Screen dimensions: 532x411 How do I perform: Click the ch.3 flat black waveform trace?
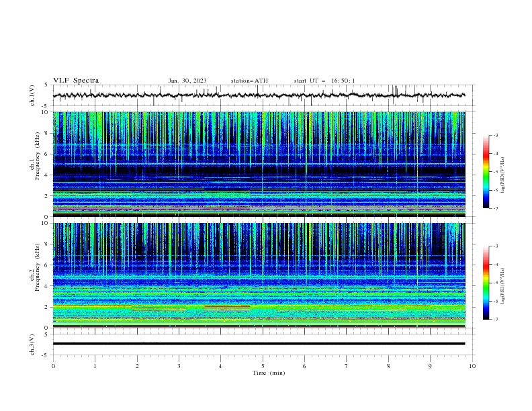pos(259,344)
